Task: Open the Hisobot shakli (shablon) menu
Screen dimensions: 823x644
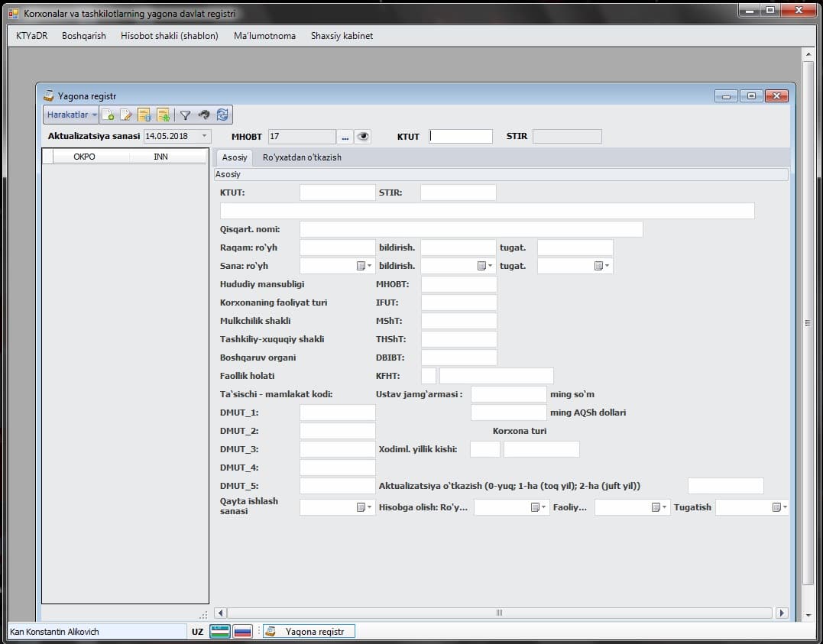Action: [169, 36]
